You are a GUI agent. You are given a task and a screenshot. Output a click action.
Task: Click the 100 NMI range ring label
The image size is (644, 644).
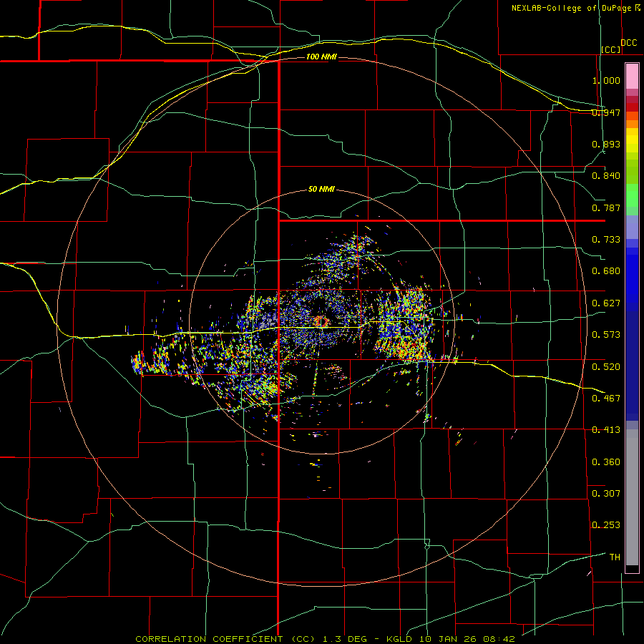click(x=321, y=57)
